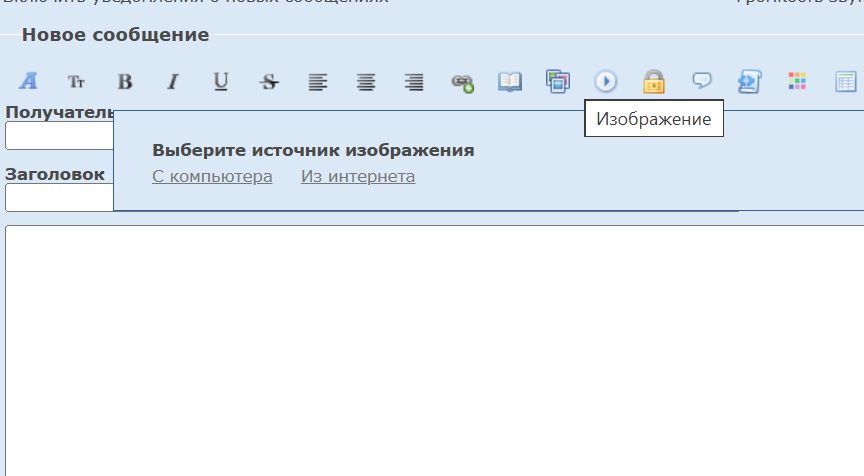
Task: Insert a hyperlink with the chain icon
Action: [x=462, y=83]
